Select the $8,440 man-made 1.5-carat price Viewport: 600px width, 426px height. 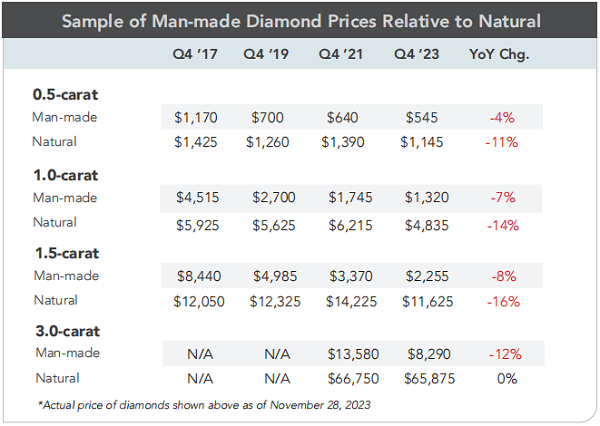[x=199, y=276]
